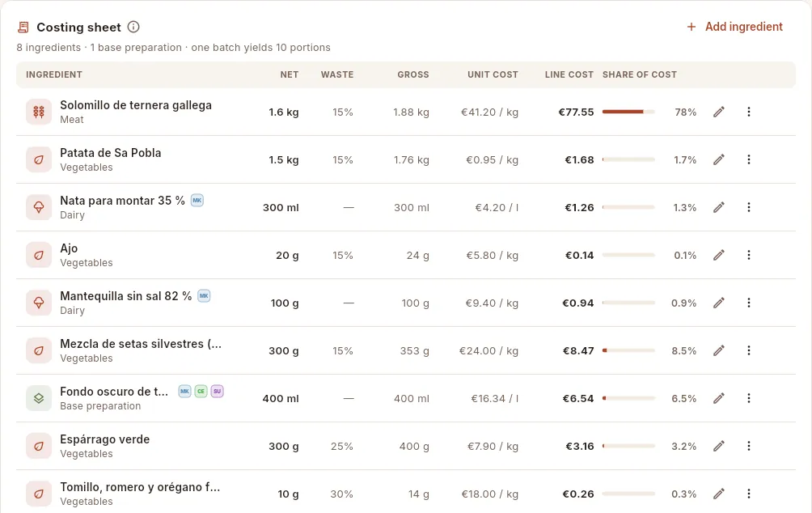The width and height of the screenshot is (812, 513).
Task: Open more options for Solomillo de ternera
Action: point(749,112)
